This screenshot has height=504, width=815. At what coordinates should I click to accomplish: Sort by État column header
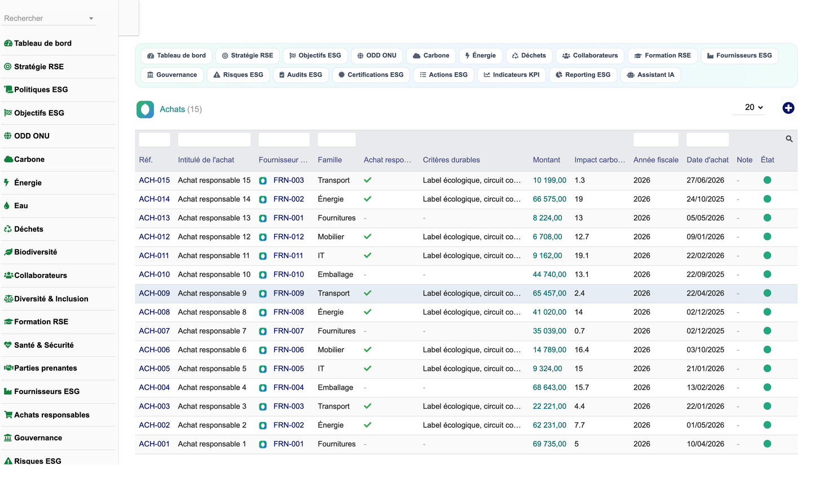click(x=768, y=160)
